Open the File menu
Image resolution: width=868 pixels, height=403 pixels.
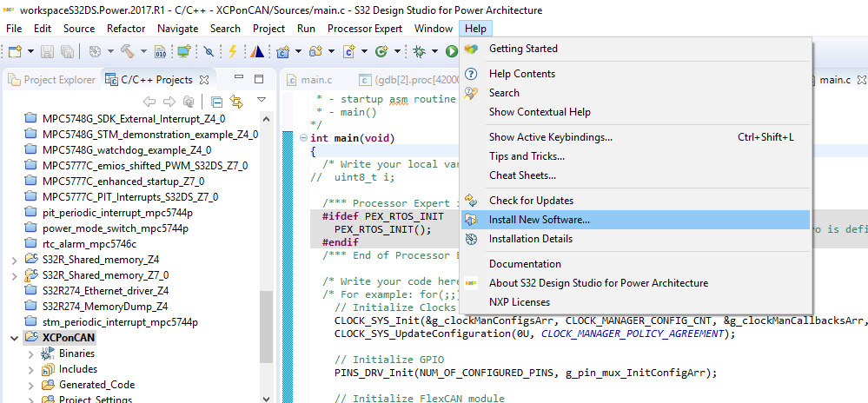[14, 29]
